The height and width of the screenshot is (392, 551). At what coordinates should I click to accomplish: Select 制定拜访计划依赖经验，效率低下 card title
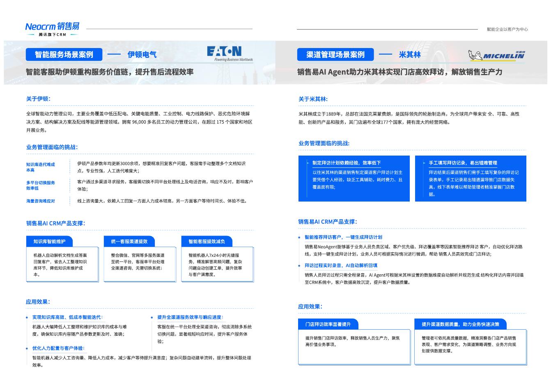347,163
